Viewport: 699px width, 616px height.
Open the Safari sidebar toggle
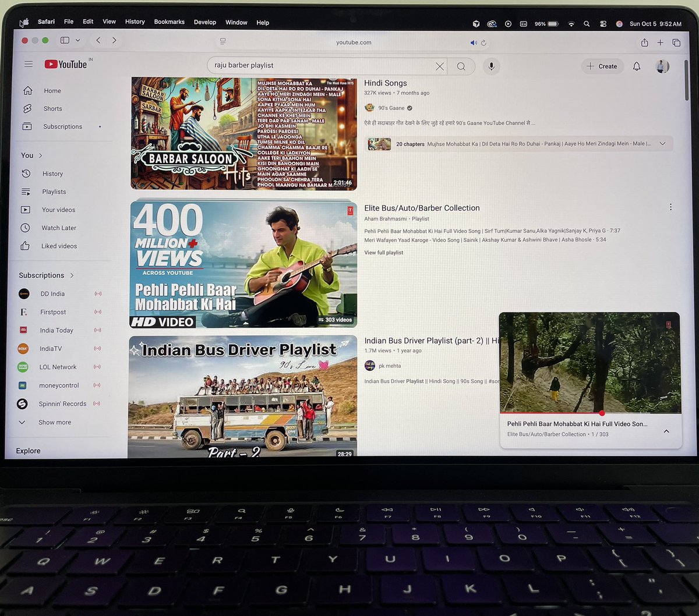tap(65, 40)
